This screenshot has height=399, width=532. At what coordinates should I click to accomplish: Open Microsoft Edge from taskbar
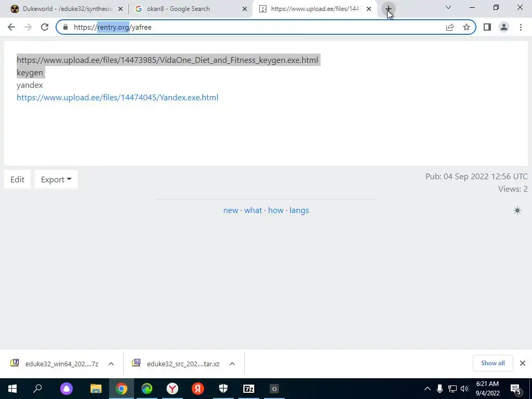click(x=147, y=389)
